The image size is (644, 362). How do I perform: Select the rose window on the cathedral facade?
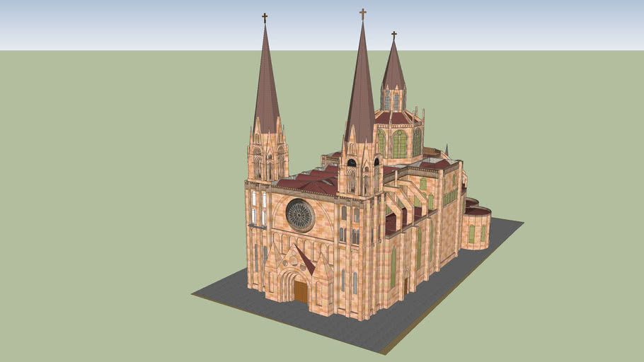click(300, 216)
